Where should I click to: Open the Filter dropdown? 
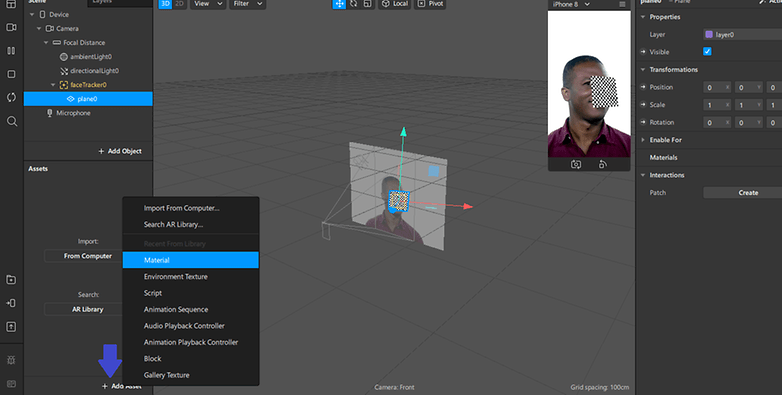click(247, 4)
